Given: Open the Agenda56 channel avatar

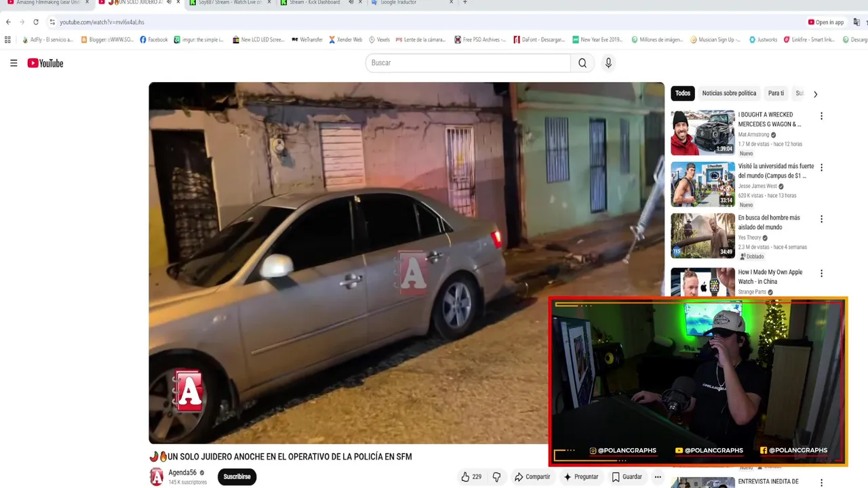Looking at the screenshot, I should click(157, 476).
